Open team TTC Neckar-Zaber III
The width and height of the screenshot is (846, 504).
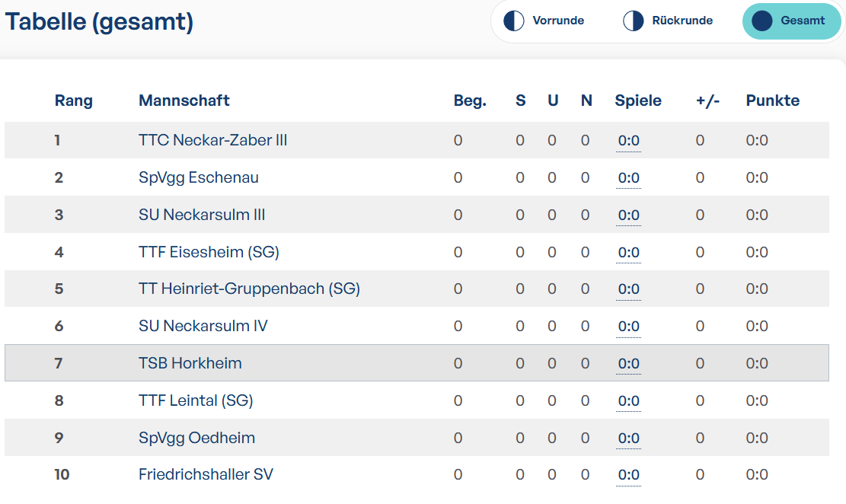click(212, 140)
